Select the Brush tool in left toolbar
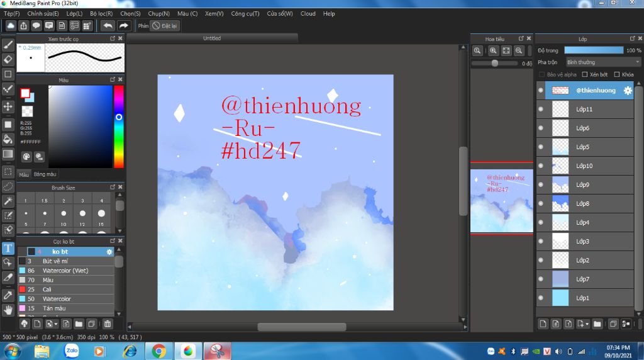The height and width of the screenshot is (360, 644). pyautogui.click(x=8, y=45)
